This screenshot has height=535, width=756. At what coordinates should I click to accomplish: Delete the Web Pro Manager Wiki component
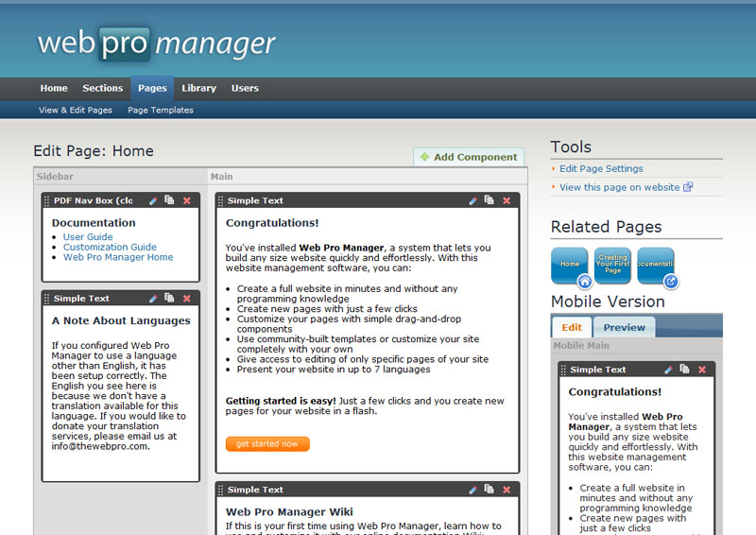507,490
